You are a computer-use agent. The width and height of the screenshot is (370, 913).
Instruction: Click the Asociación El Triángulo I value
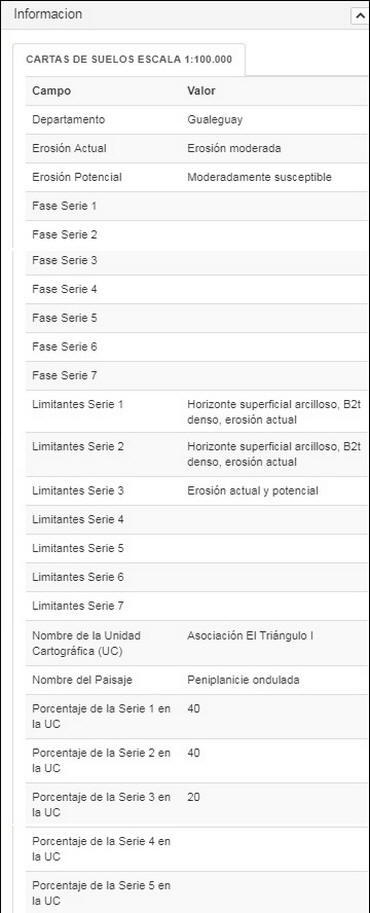point(250,636)
